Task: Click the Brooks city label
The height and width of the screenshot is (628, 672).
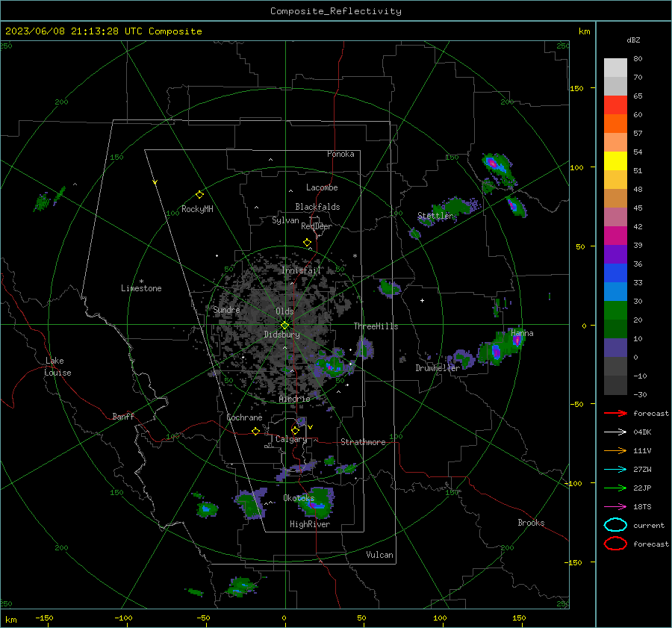Action: (x=531, y=523)
